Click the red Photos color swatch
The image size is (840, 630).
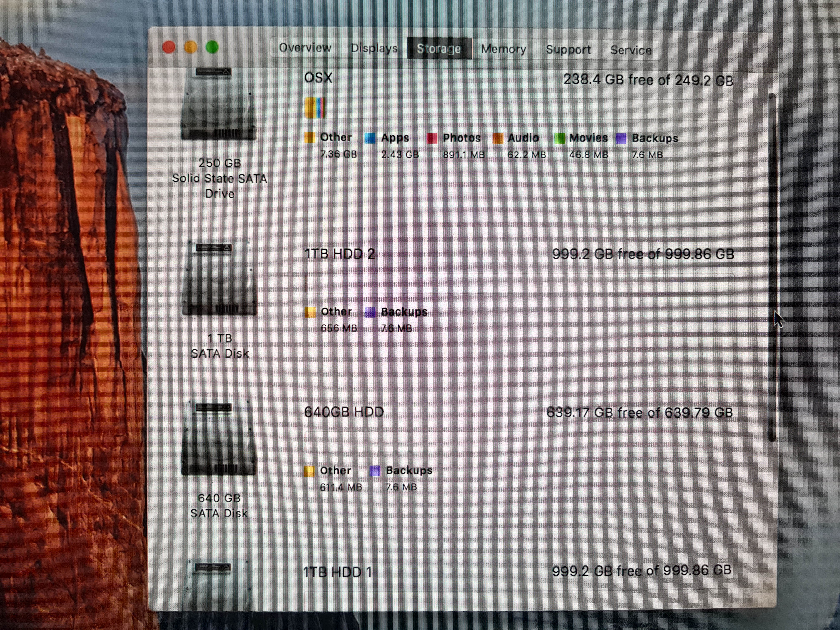(432, 139)
